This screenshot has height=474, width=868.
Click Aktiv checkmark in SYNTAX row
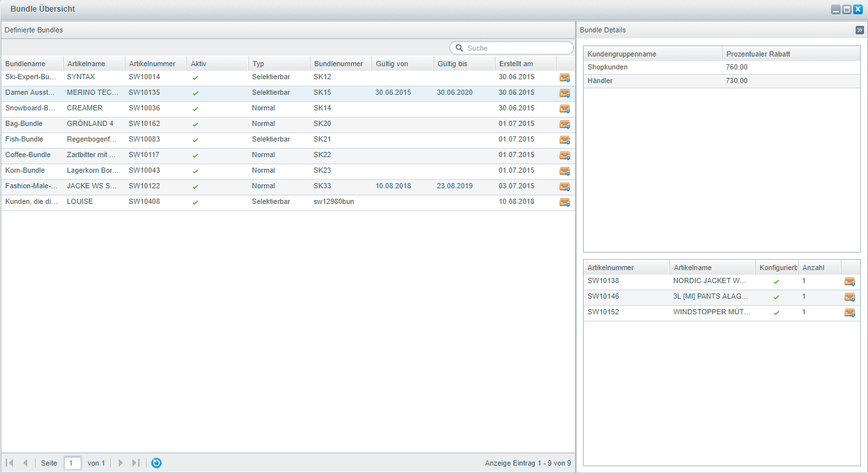(x=195, y=77)
